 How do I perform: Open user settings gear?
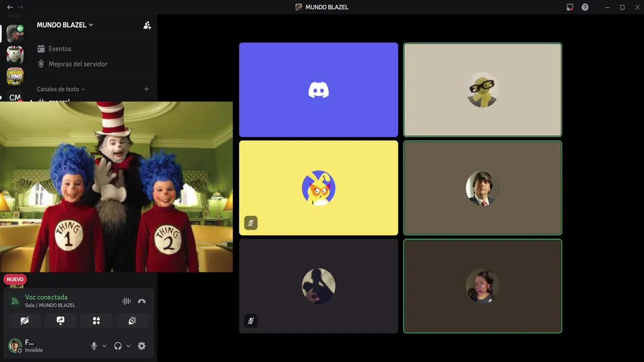pos(142,346)
